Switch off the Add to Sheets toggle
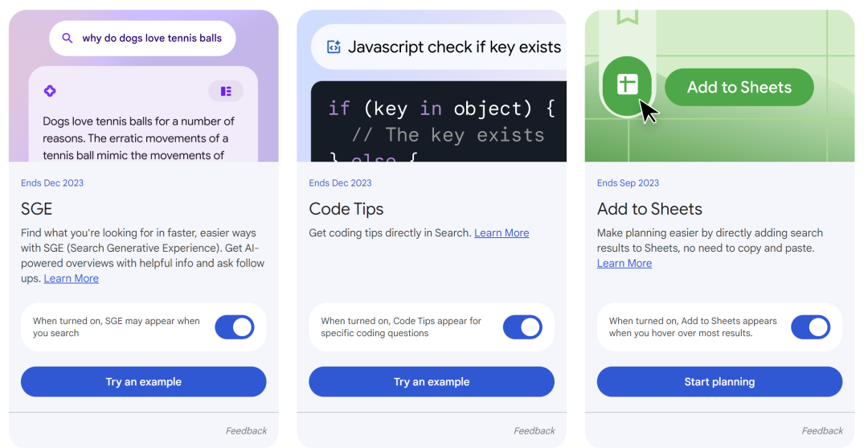This screenshot has height=448, width=868. click(x=810, y=327)
